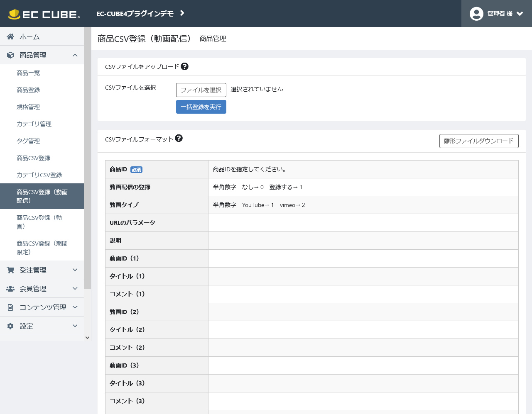Collapse the 商品管理 menu chevron

click(75, 55)
